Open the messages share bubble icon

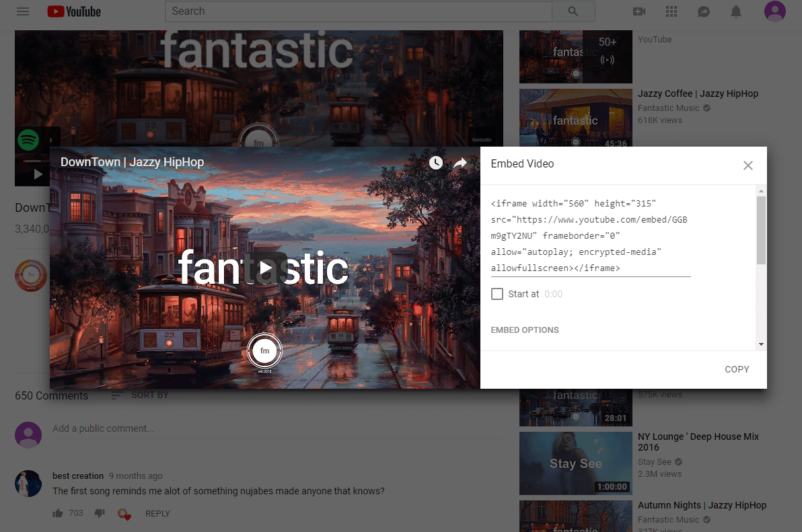point(704,11)
